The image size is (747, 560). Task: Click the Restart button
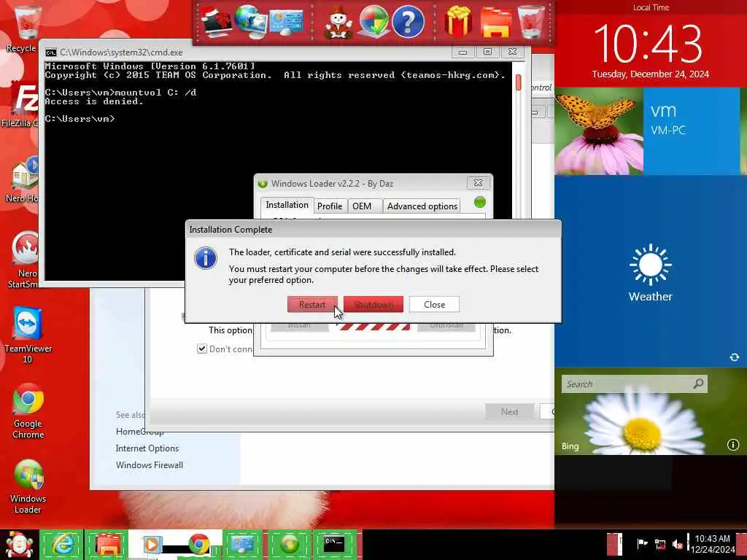312,304
